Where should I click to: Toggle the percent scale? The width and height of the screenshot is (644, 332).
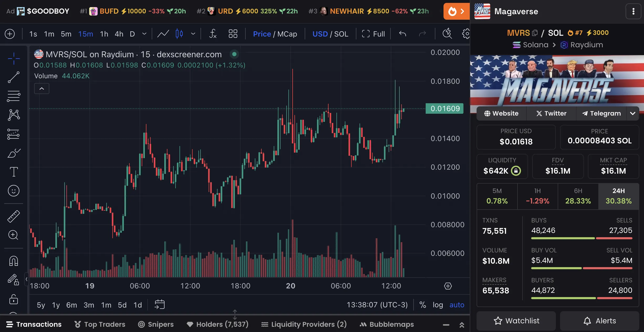pyautogui.click(x=422, y=305)
